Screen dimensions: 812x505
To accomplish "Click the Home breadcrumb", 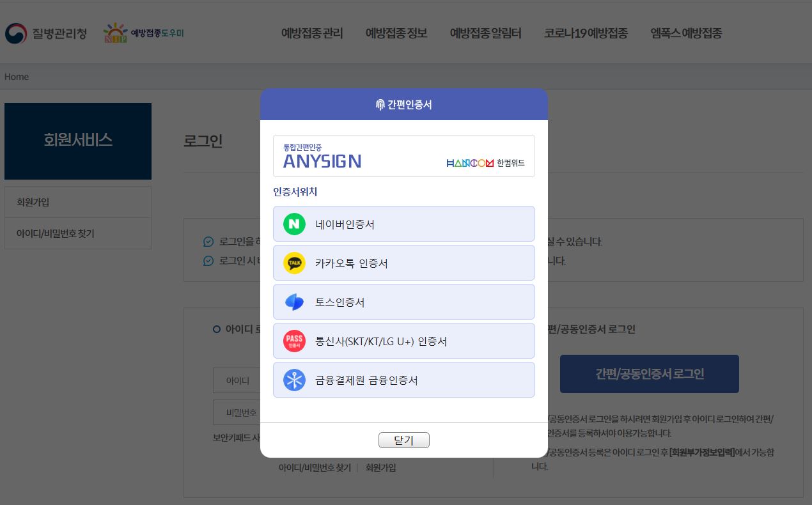I will 17,77.
